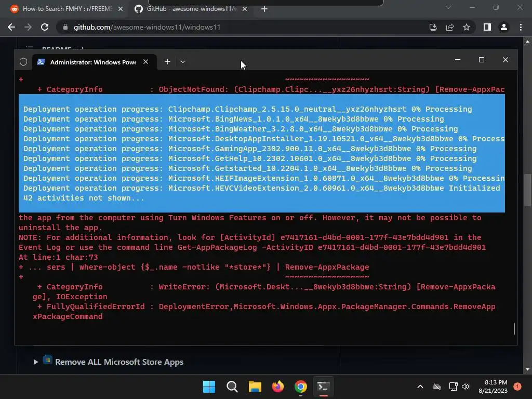Click the terminal scrollbar thumb

tap(514, 329)
